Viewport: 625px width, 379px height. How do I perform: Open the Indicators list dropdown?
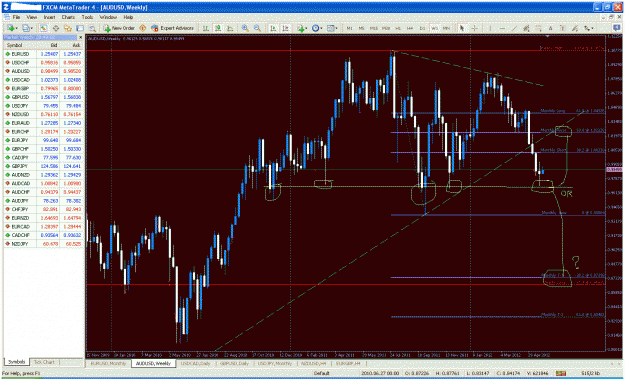point(302,28)
